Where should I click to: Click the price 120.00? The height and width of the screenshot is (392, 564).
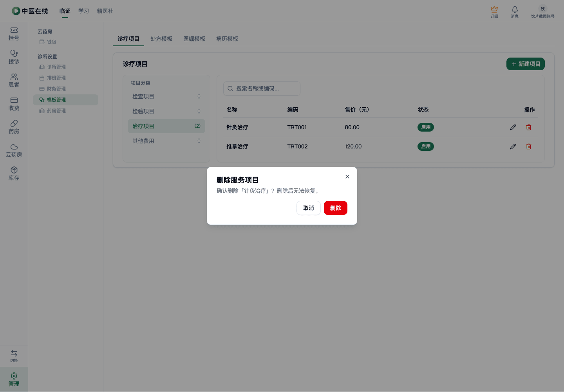pyautogui.click(x=353, y=146)
